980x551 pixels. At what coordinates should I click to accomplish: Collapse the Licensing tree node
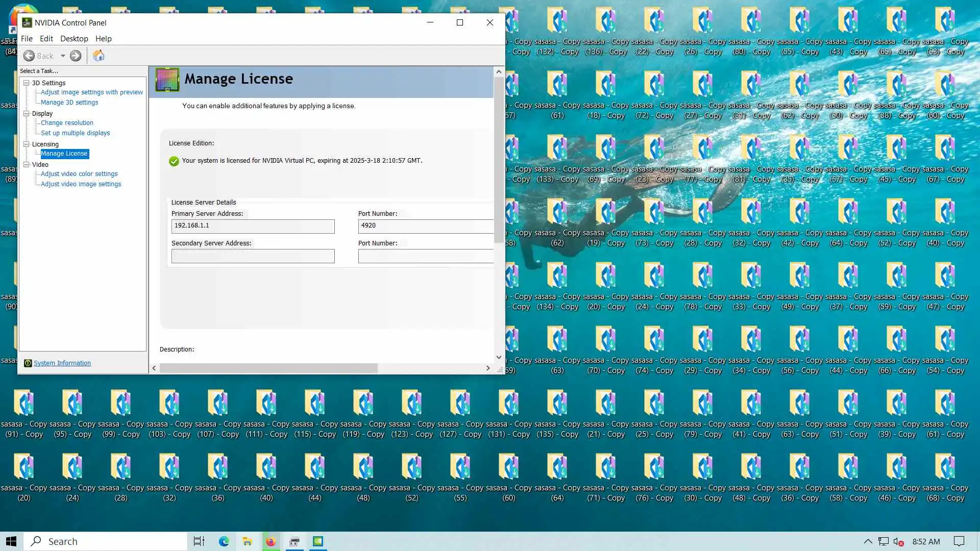point(26,144)
